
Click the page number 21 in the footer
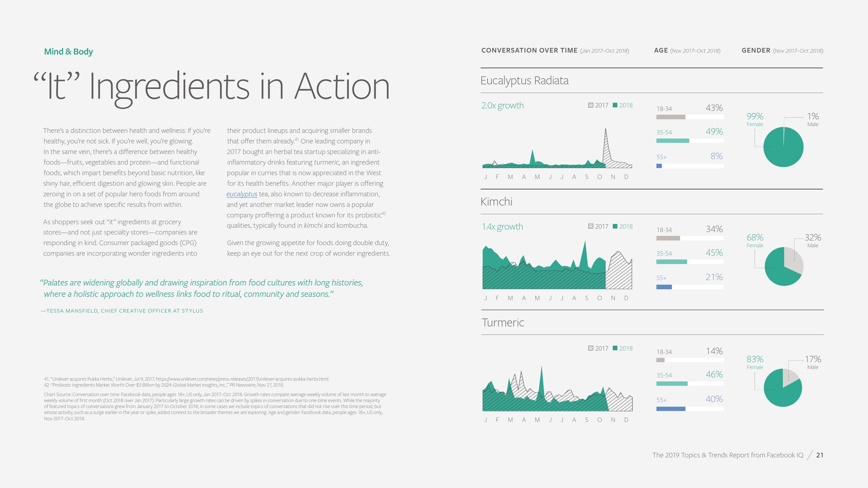[819, 455]
